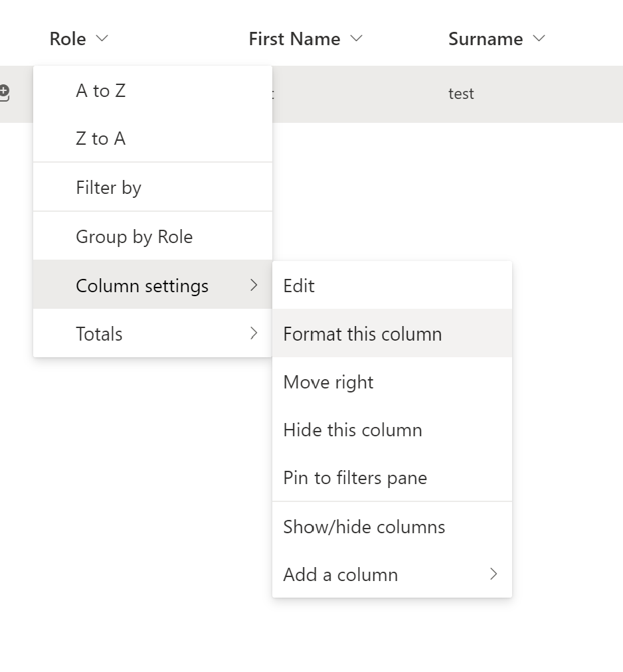
Task: Click the share icon beside the row
Action: pos(4,93)
